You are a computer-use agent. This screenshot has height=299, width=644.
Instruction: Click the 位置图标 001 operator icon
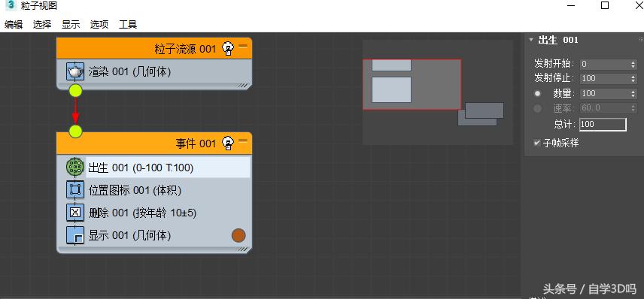pyautogui.click(x=75, y=190)
